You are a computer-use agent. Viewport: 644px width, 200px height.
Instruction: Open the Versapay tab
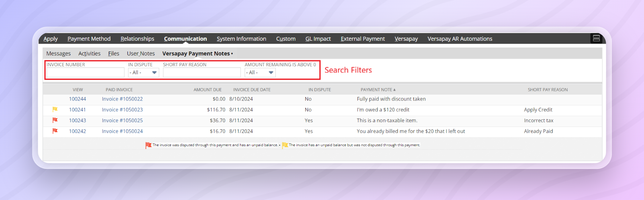[406, 39]
